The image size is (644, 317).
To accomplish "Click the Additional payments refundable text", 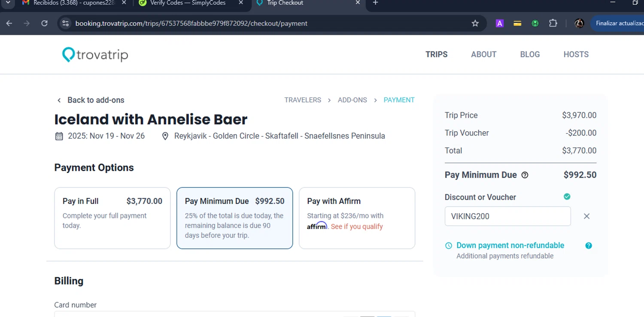I will [x=505, y=256].
